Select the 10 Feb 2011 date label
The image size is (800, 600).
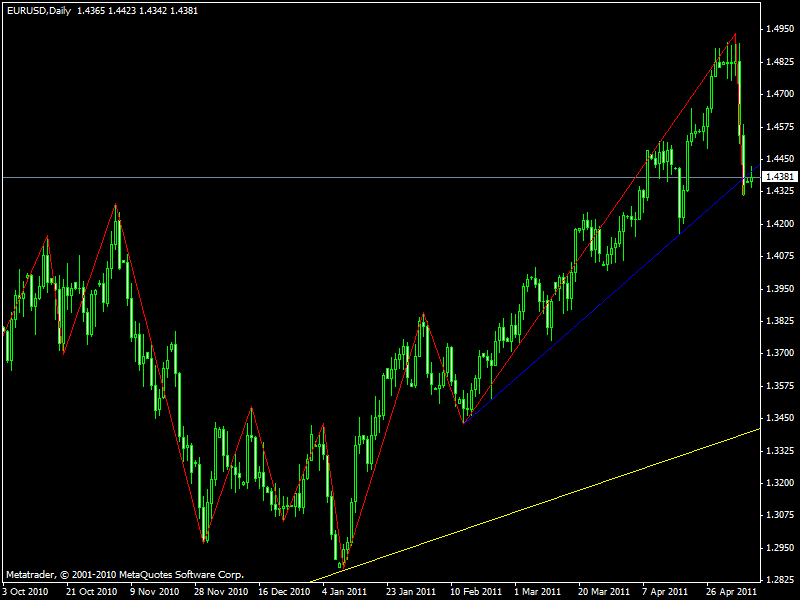point(476,591)
